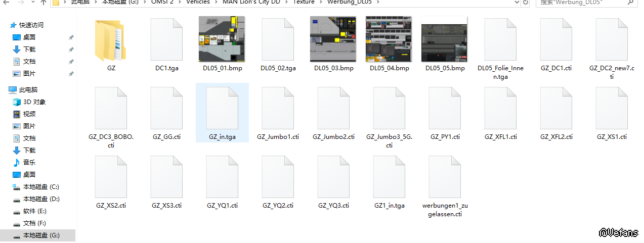Select the GZ_GG.cti file
This screenshot has height=243, width=644.
[x=166, y=114]
